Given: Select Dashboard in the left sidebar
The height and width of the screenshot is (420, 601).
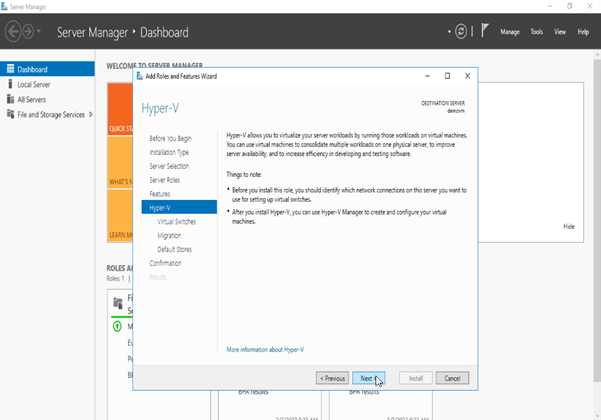Looking at the screenshot, I should click(x=47, y=69).
